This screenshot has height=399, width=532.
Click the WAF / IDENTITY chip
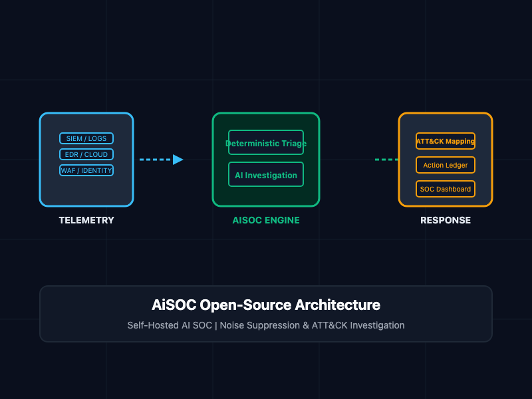tap(86, 170)
